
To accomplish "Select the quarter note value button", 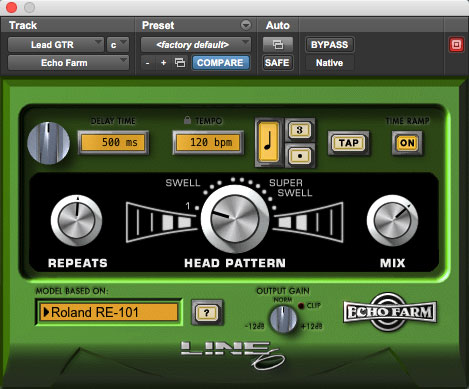I will click(x=269, y=142).
